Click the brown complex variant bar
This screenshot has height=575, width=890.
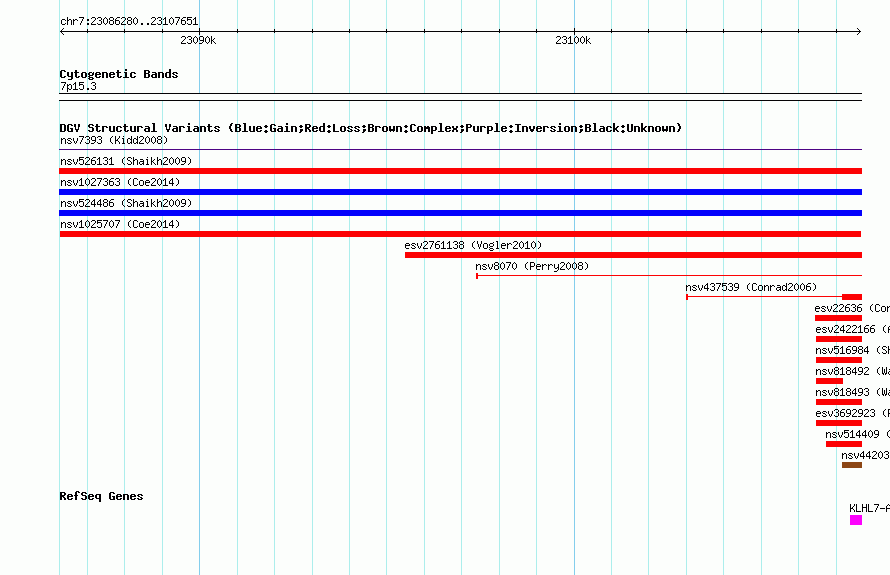(x=852, y=465)
